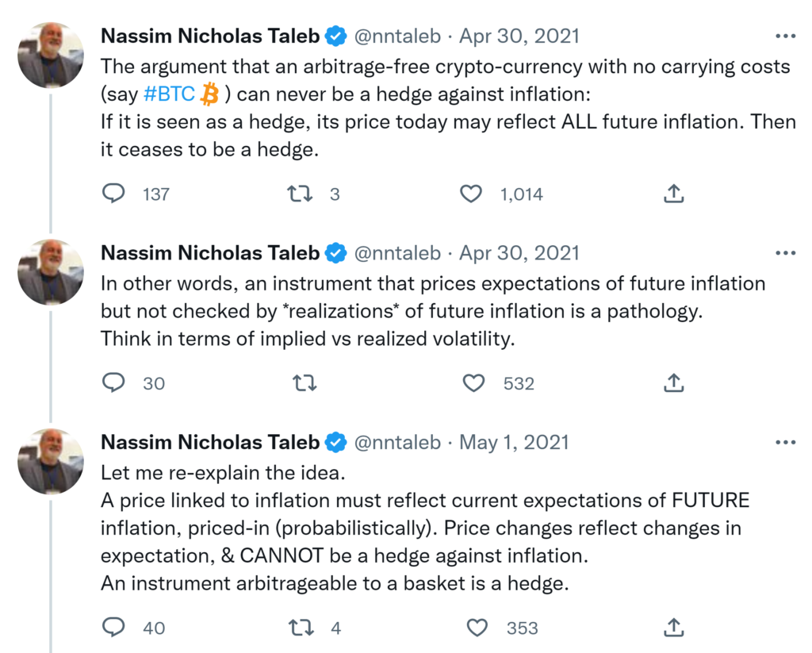Screen dimensions: 812x653
Task: Reply to the tweet with 40 replies
Action: (114, 628)
